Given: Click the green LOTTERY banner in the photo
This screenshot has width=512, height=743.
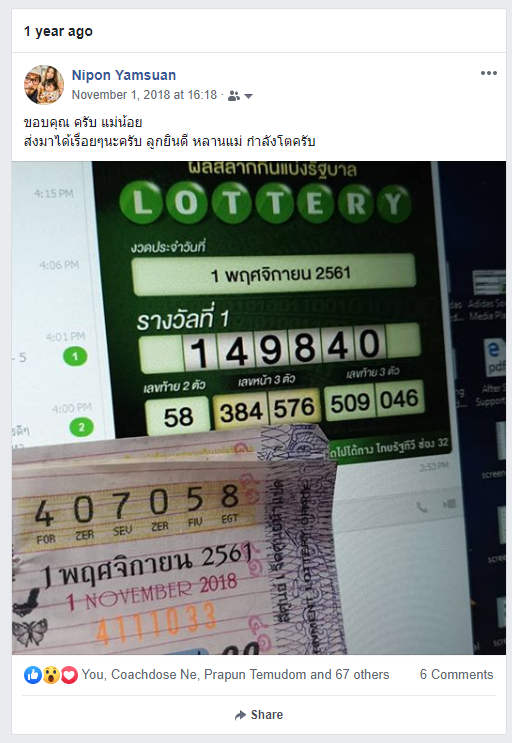Looking at the screenshot, I should [265, 203].
